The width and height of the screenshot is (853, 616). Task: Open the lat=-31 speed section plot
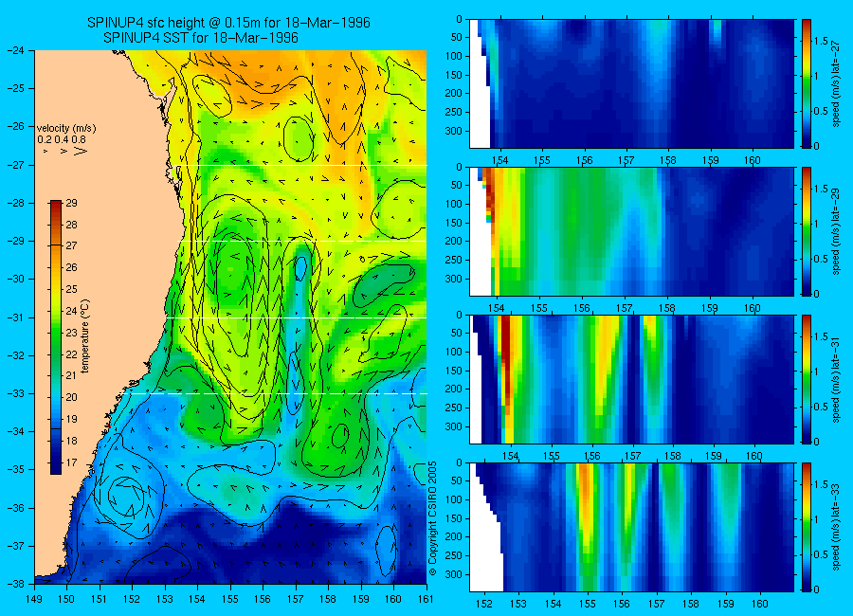pyautogui.click(x=631, y=379)
